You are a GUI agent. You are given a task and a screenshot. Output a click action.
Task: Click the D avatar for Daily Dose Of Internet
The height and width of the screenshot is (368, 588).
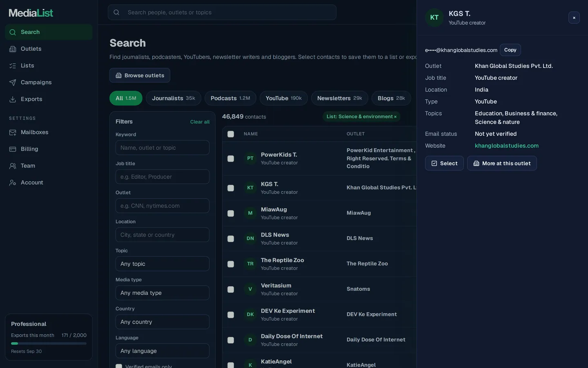pyautogui.click(x=250, y=340)
